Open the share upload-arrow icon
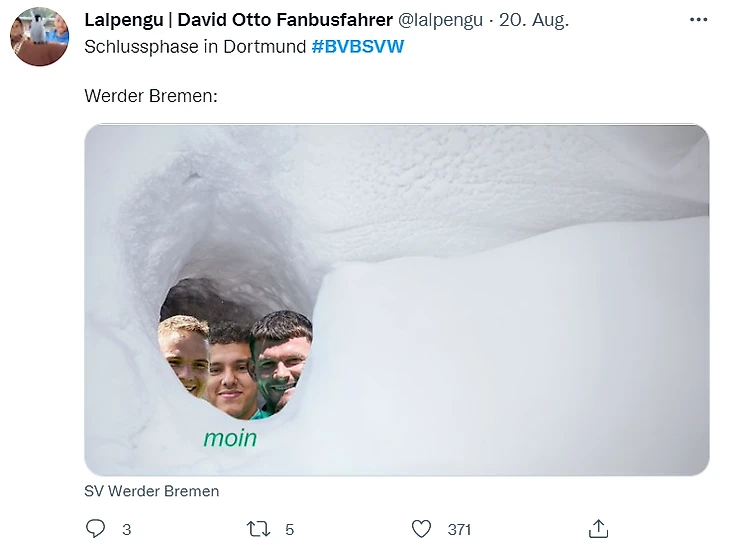The image size is (730, 550). 598,529
